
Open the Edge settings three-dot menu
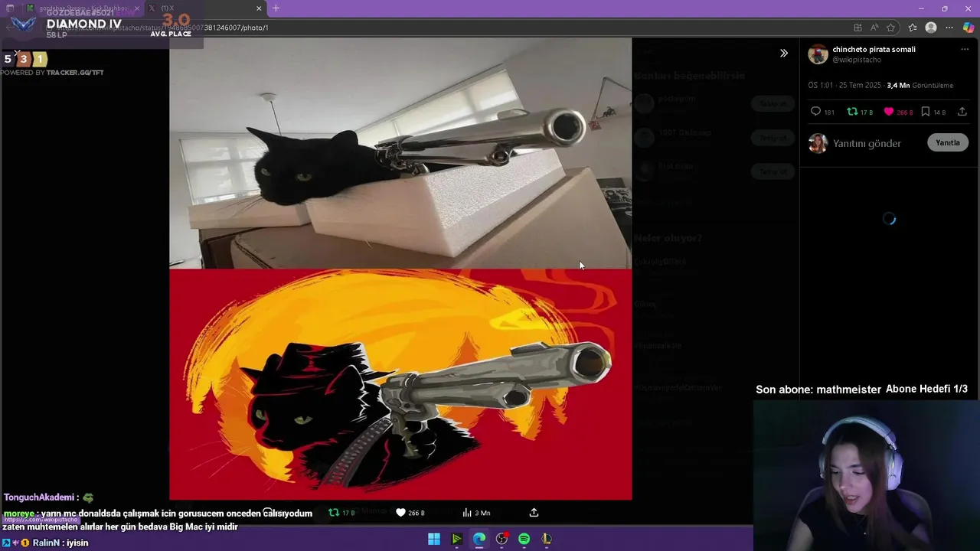(949, 28)
